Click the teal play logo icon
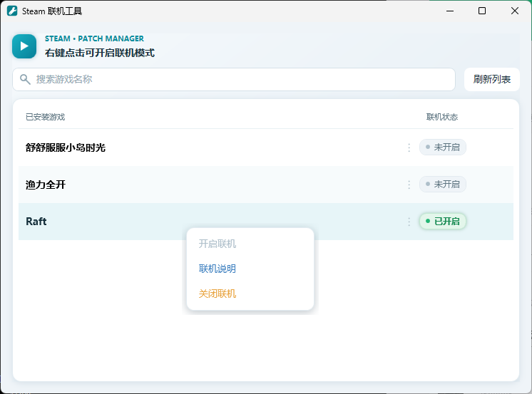The image size is (532, 394). click(x=24, y=46)
